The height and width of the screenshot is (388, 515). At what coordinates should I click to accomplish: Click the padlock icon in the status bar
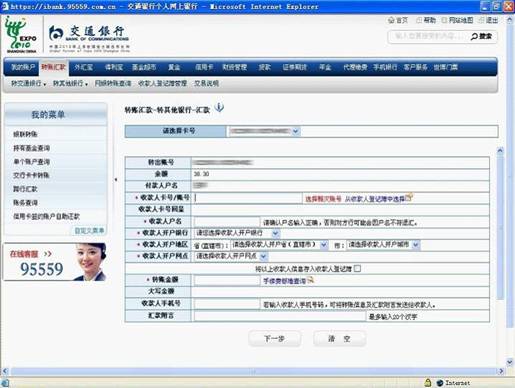(428, 382)
